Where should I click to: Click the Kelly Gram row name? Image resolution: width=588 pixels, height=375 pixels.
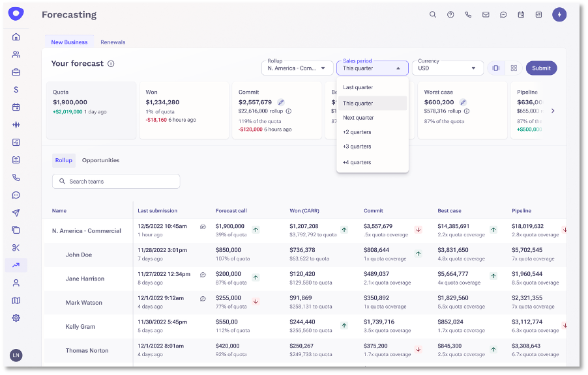coord(80,327)
